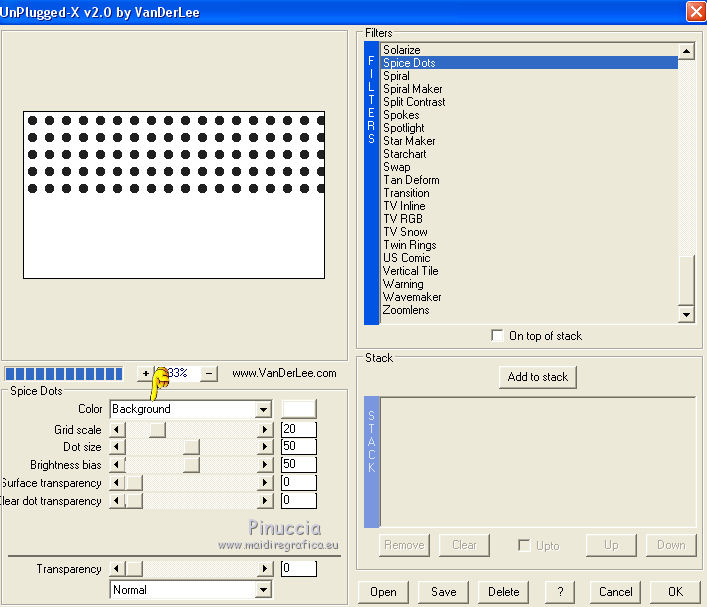Close the UnPlugged-X window
Screen dimensions: 707x607
point(696,11)
